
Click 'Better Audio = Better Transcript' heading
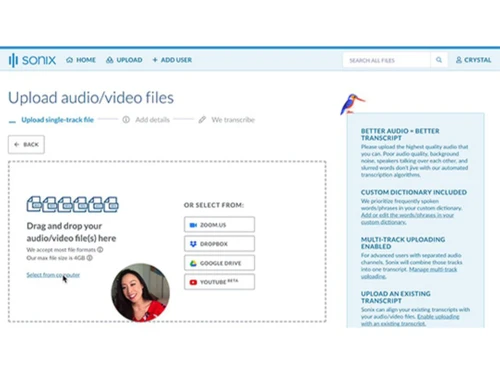point(400,134)
